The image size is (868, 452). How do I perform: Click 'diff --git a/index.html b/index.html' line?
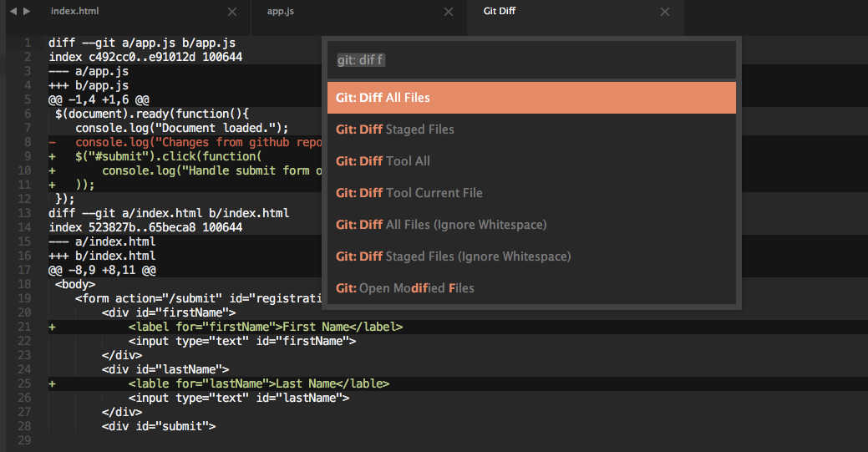[x=169, y=213]
